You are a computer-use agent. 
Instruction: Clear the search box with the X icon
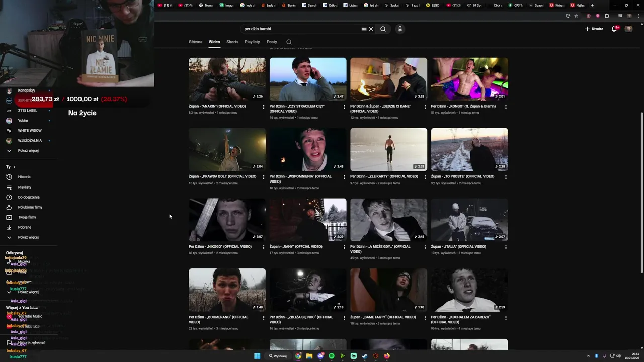pos(371,29)
